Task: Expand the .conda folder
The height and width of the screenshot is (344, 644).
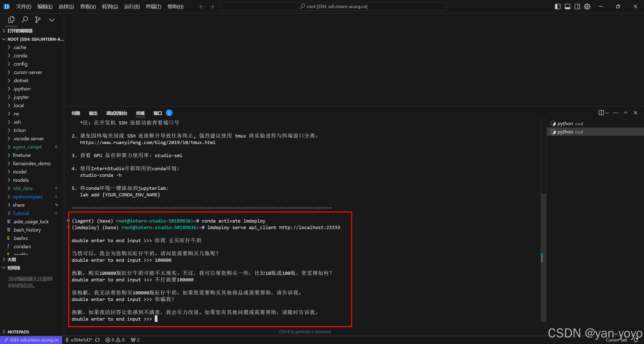Action: click(20, 55)
